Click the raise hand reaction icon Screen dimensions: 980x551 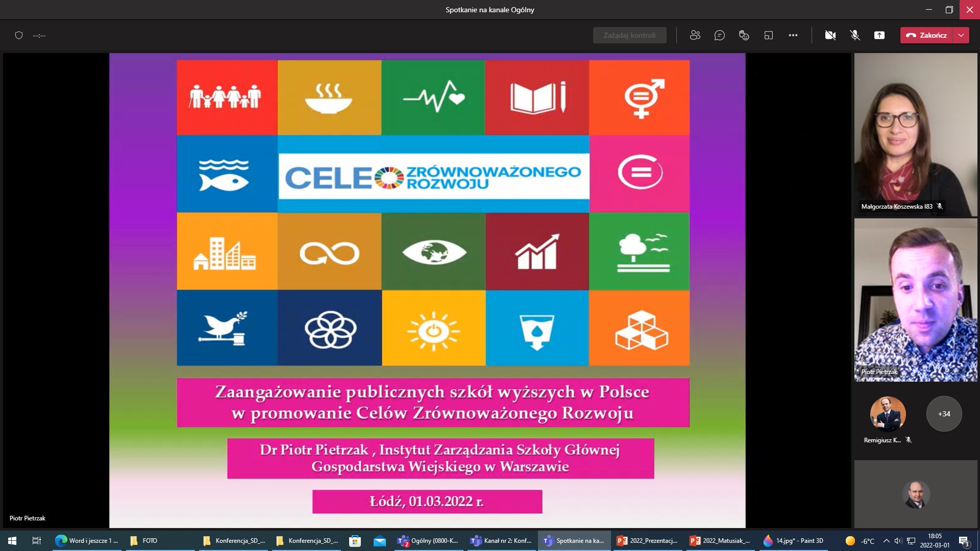point(744,35)
